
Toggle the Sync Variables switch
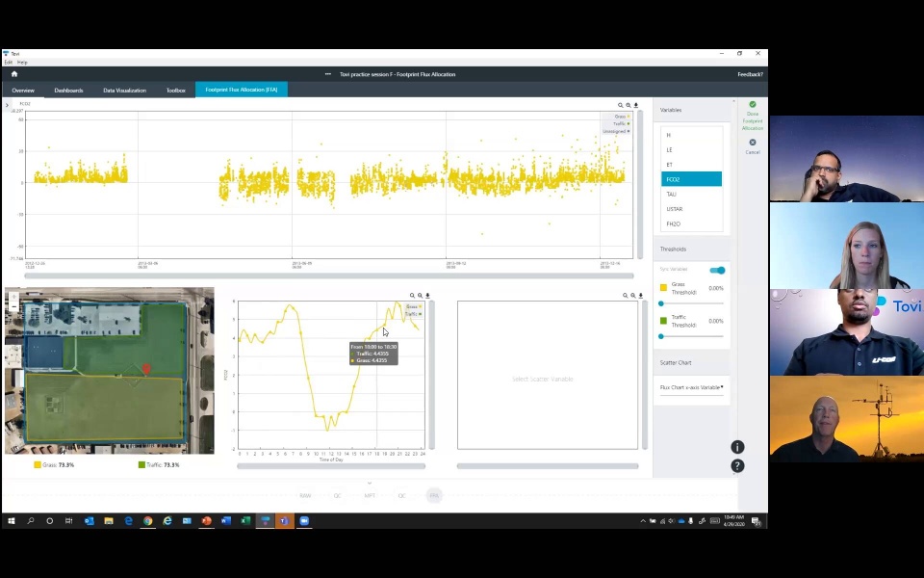point(717,270)
